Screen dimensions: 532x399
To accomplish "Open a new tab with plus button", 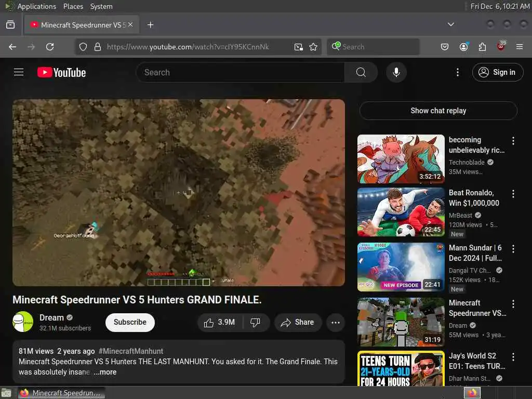I will pyautogui.click(x=150, y=25).
